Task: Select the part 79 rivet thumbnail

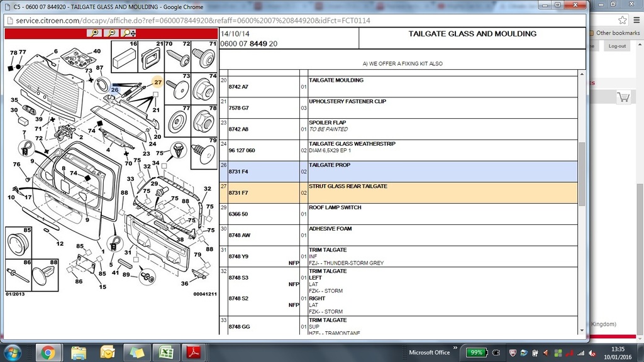Action: [204, 153]
